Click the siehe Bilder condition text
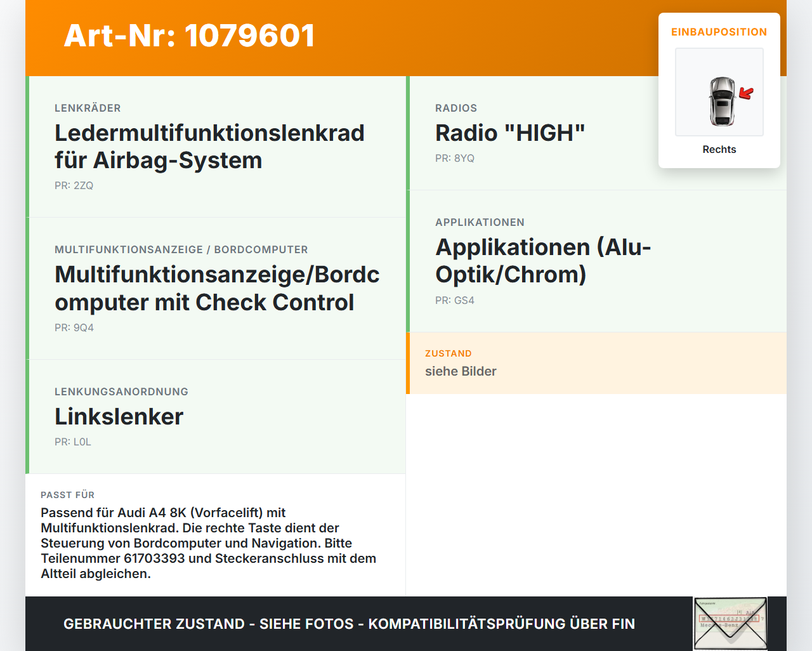 point(461,371)
